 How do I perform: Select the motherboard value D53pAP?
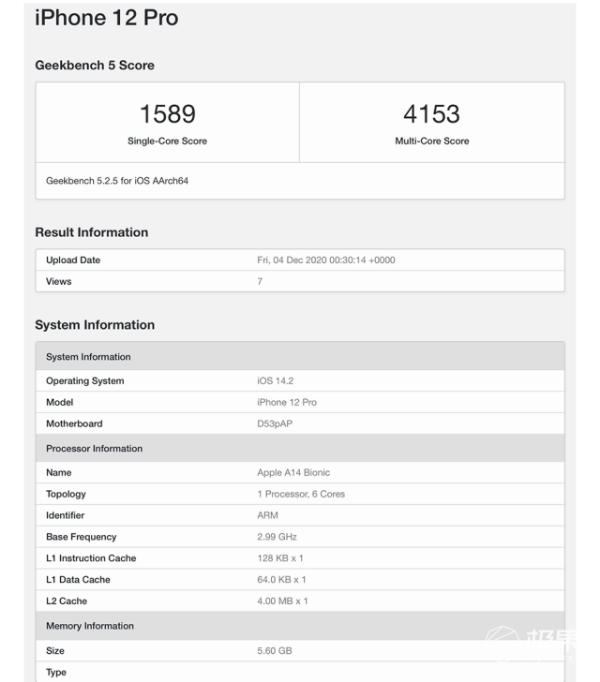tap(275, 424)
